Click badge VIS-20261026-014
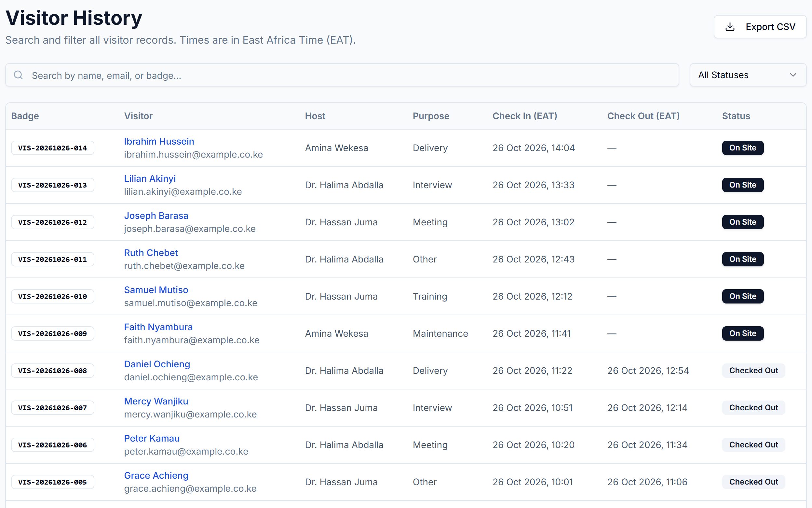The width and height of the screenshot is (812, 508). coord(53,148)
